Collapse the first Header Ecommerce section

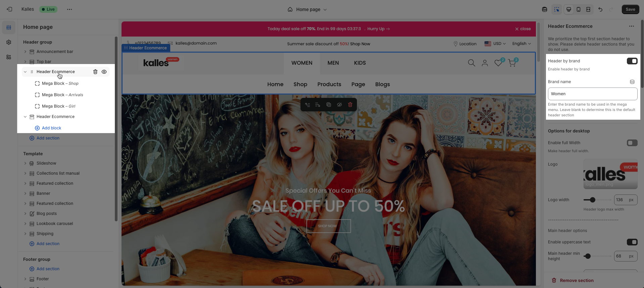coord(25,72)
